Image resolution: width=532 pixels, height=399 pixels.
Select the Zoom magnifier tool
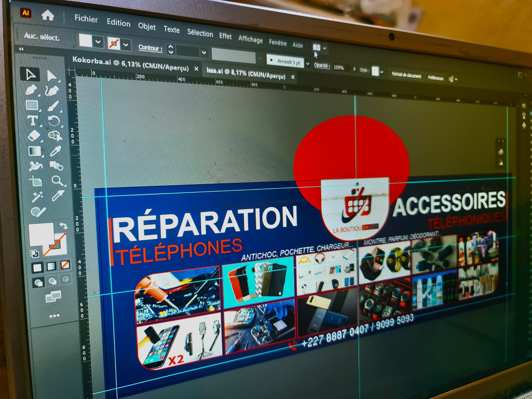pos(57,180)
